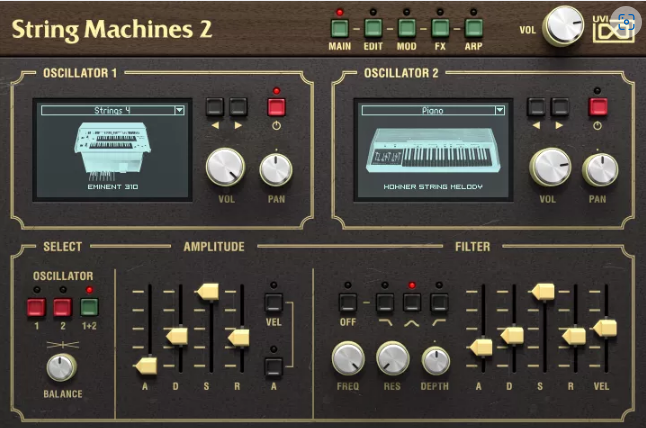The width and height of the screenshot is (646, 428).
Task: Click the amplitude Sustain slider handle
Action: pos(208,292)
